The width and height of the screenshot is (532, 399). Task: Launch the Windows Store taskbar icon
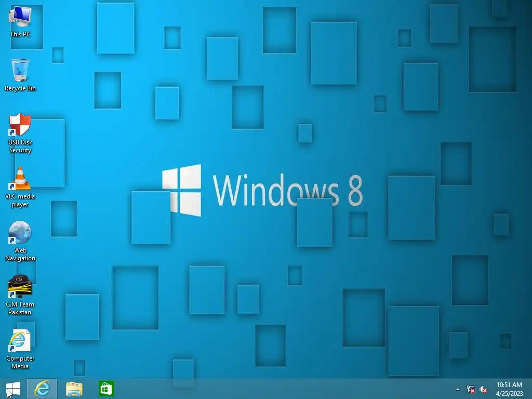(106, 389)
